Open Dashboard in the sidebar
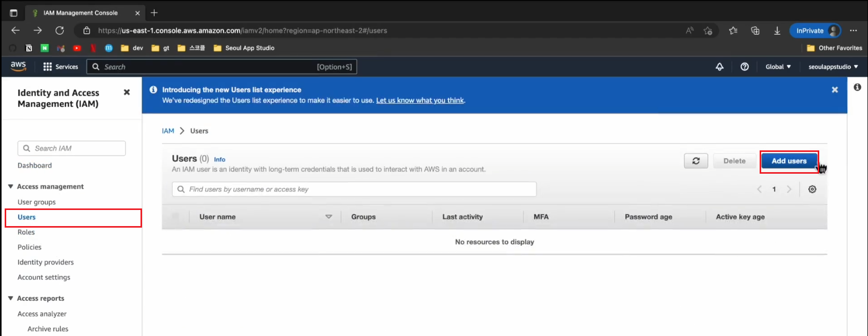The height and width of the screenshot is (336, 868). (35, 165)
